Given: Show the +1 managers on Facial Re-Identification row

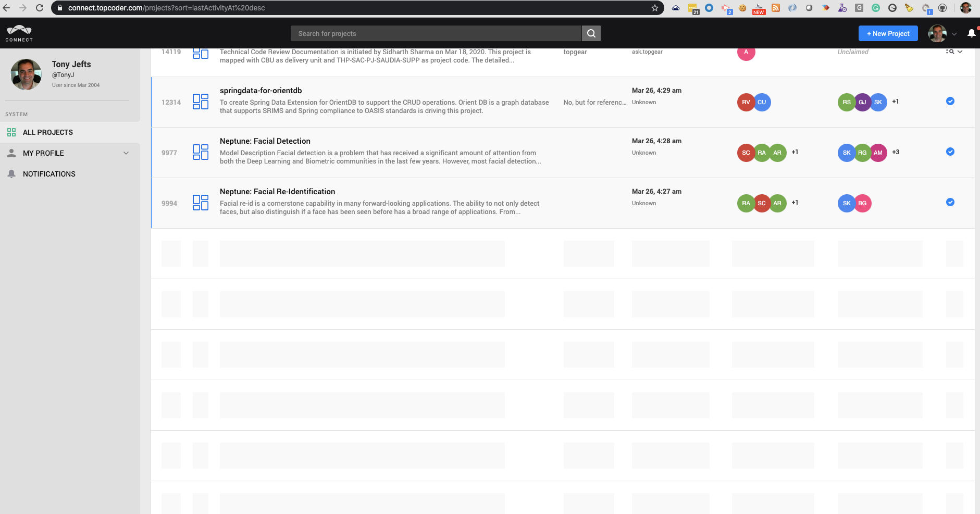Looking at the screenshot, I should coord(795,203).
